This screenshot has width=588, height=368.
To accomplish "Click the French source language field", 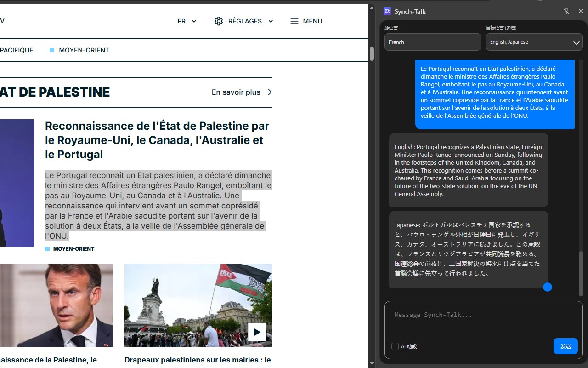I will click(433, 42).
